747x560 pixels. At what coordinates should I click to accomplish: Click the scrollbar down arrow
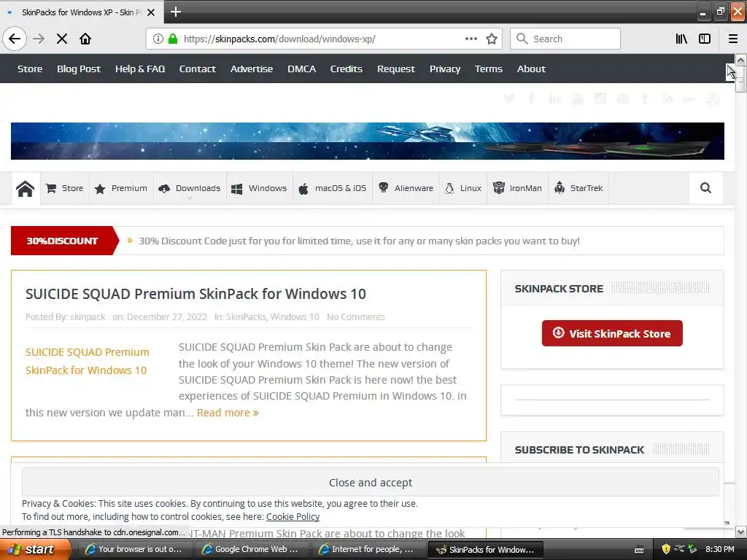(x=740, y=532)
